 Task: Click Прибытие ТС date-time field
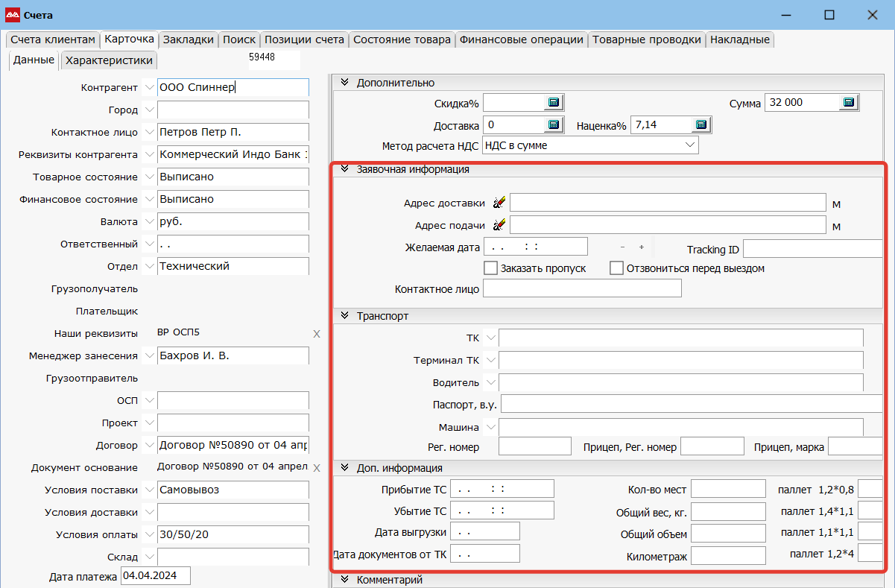502,489
